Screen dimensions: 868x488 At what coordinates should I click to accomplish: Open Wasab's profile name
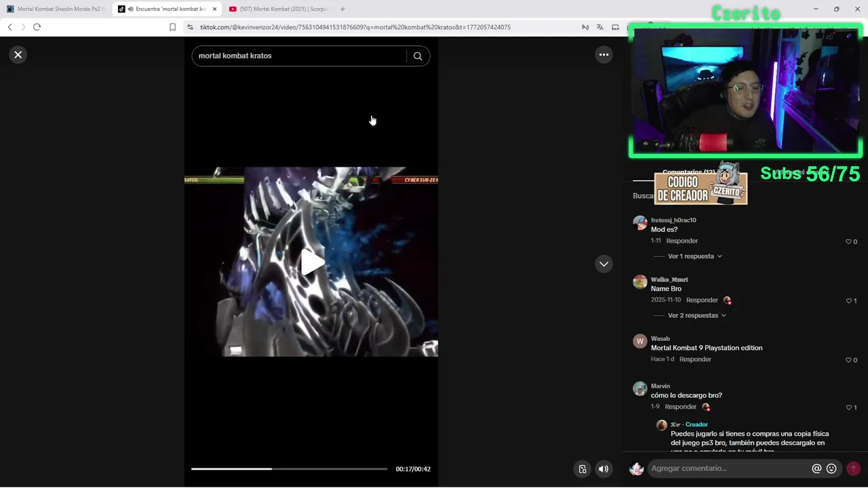660,338
